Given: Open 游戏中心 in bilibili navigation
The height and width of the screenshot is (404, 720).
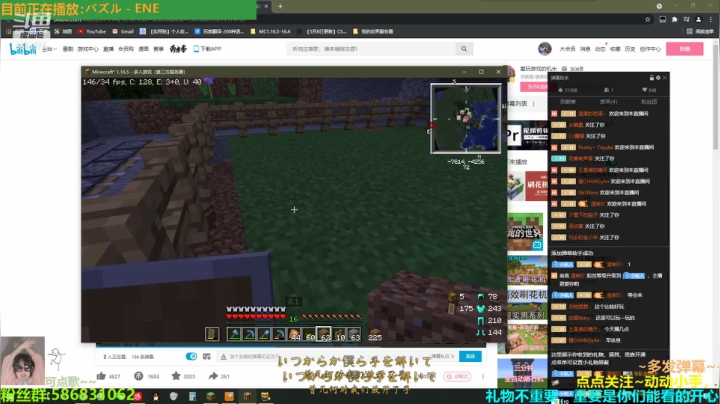Looking at the screenshot, I should [88, 49].
